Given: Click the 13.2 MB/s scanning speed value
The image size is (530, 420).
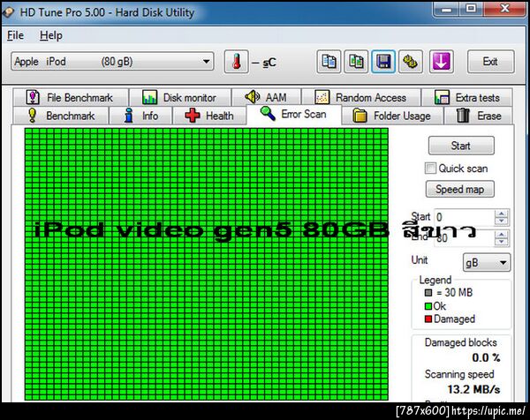Looking at the screenshot, I should tap(473, 389).
